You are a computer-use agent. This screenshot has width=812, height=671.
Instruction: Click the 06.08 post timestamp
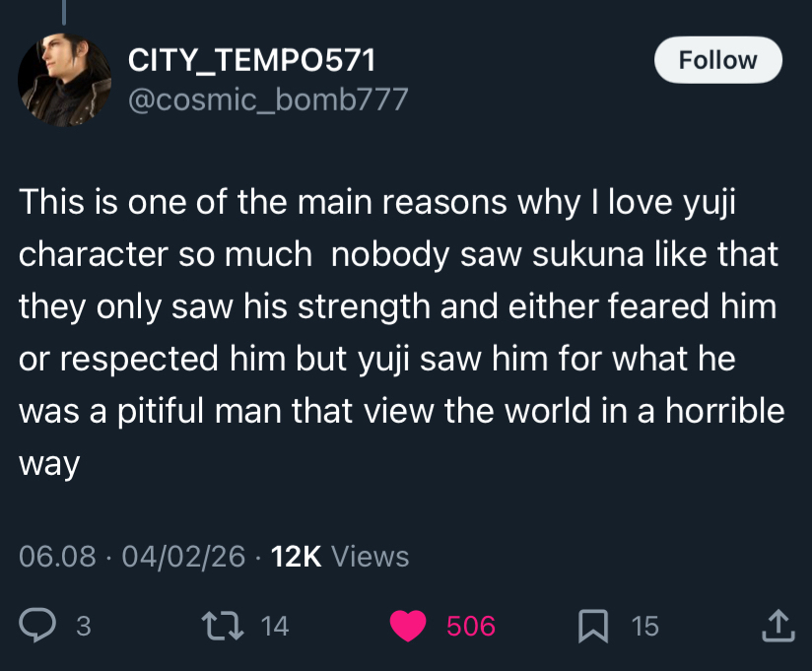click(x=58, y=557)
